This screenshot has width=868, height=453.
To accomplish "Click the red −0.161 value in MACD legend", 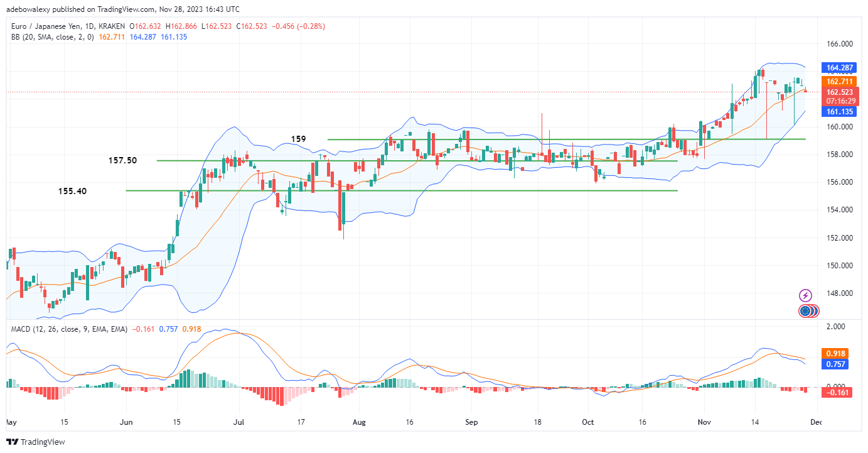I will coord(142,329).
